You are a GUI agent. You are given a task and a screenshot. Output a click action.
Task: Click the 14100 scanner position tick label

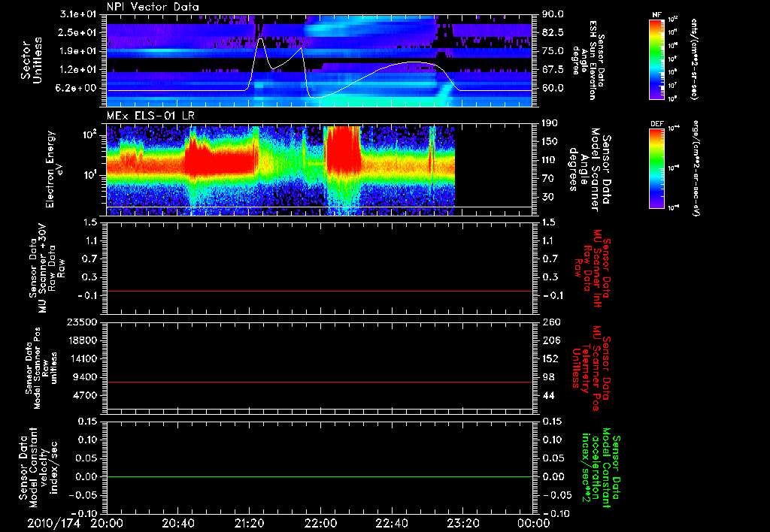(83, 358)
